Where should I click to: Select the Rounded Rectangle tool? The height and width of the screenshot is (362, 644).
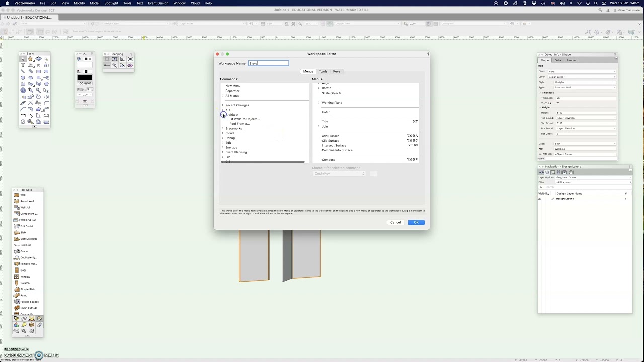coord(46,71)
